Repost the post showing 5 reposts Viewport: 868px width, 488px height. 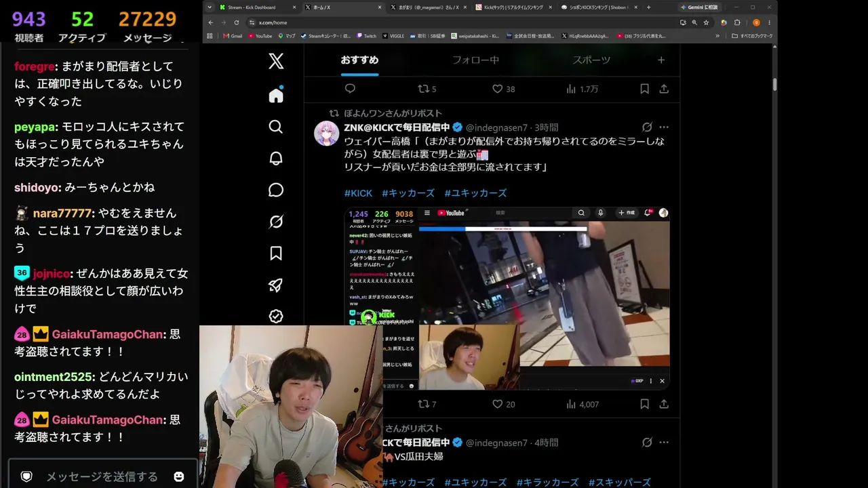tap(427, 89)
